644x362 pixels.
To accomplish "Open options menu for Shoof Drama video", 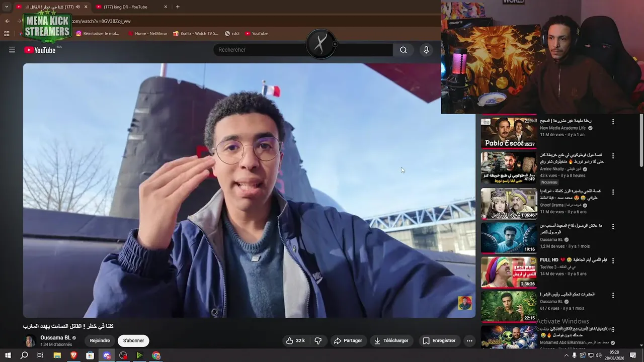I will (x=613, y=192).
